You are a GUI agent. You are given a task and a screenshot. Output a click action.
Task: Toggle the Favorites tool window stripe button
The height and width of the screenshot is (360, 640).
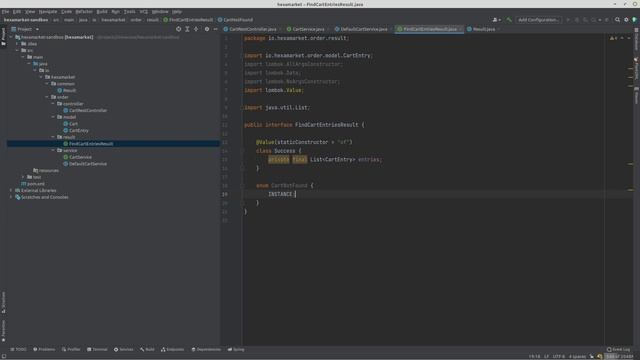(3, 331)
